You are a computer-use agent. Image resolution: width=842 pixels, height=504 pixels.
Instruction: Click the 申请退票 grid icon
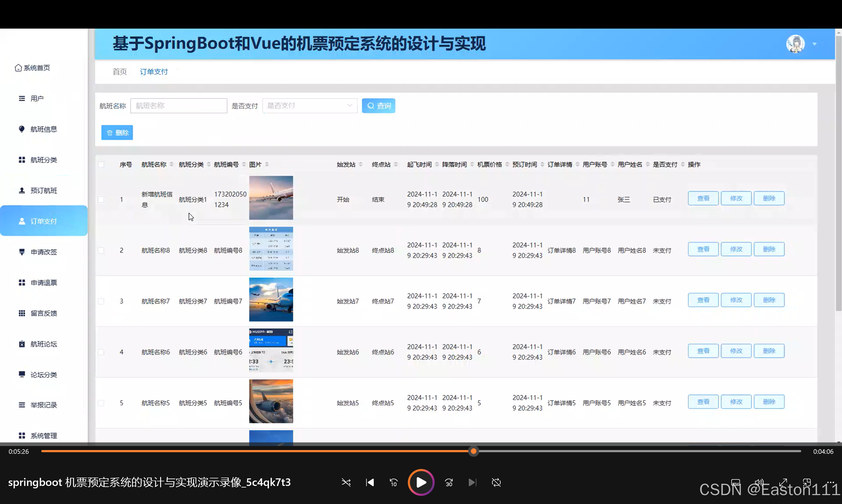tap(22, 282)
